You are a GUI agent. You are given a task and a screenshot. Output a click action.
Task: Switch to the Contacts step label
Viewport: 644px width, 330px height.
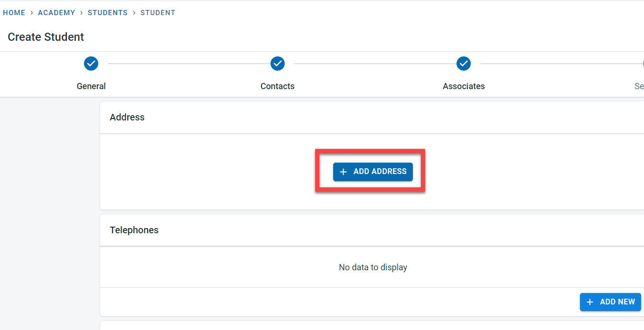pyautogui.click(x=278, y=86)
